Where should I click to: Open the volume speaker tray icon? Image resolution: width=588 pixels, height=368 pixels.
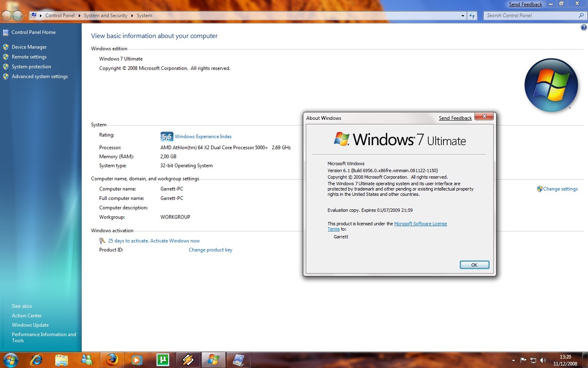pos(543,360)
